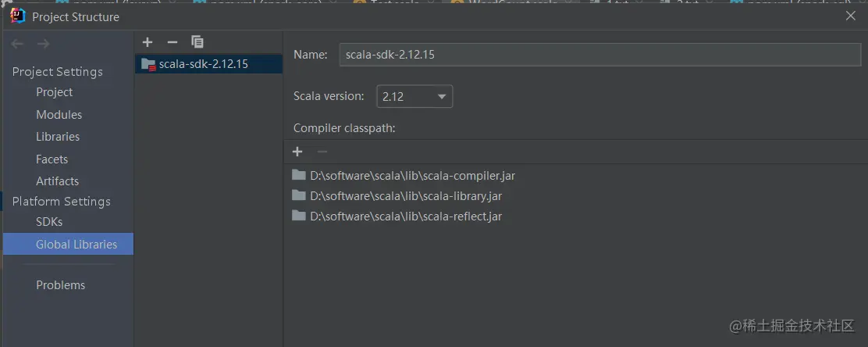Image resolution: width=868 pixels, height=347 pixels.
Task: Open Facets settings
Action: pyautogui.click(x=52, y=159)
